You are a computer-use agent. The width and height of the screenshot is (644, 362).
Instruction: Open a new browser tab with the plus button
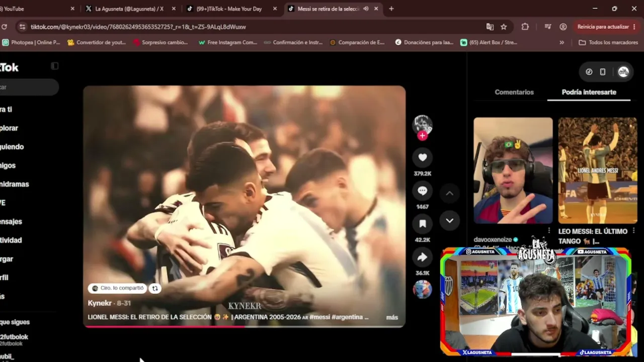point(391,9)
